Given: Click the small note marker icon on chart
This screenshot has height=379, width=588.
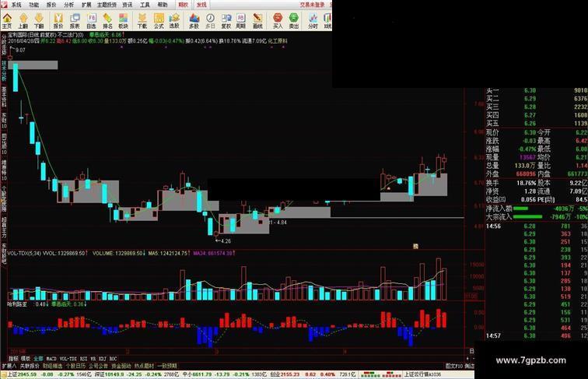Looking at the screenshot, I should coord(415,246).
